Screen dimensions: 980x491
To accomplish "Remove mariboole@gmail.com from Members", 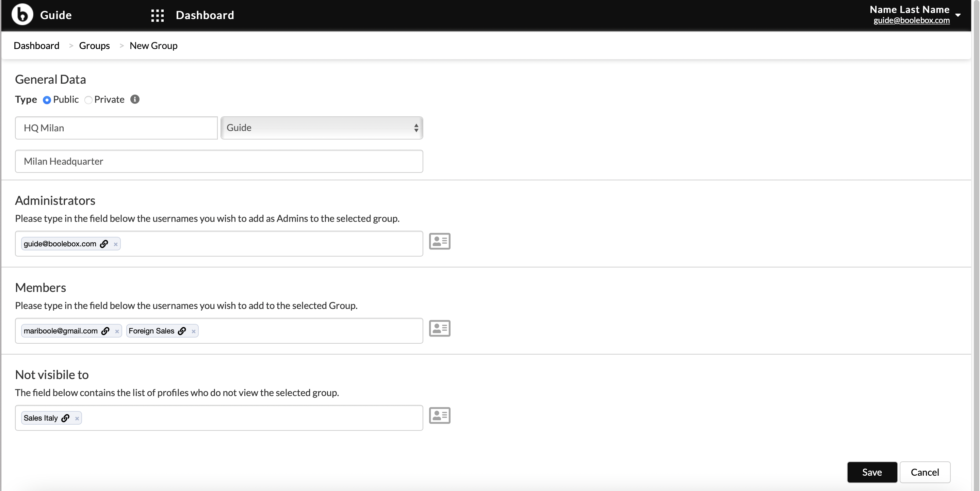I will tap(117, 331).
